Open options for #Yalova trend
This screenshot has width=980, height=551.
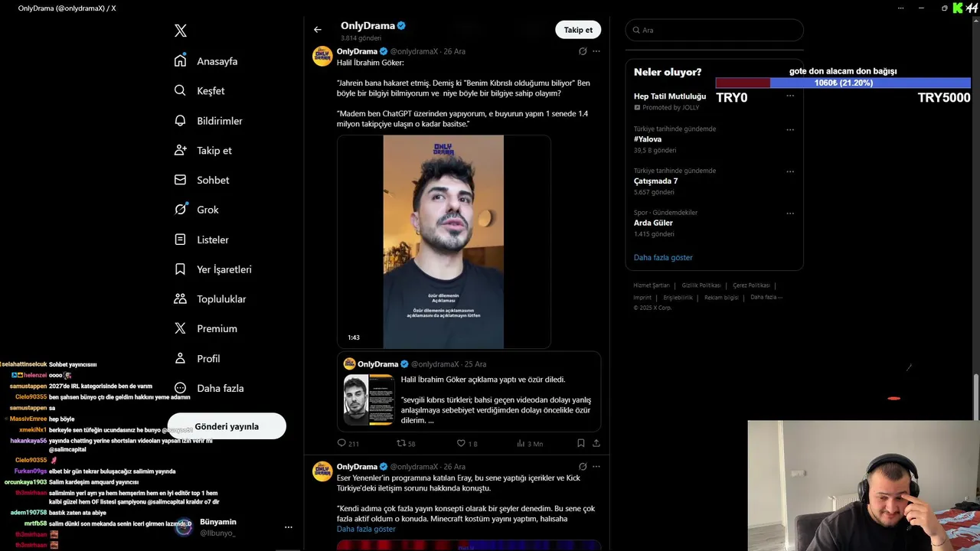coord(790,129)
